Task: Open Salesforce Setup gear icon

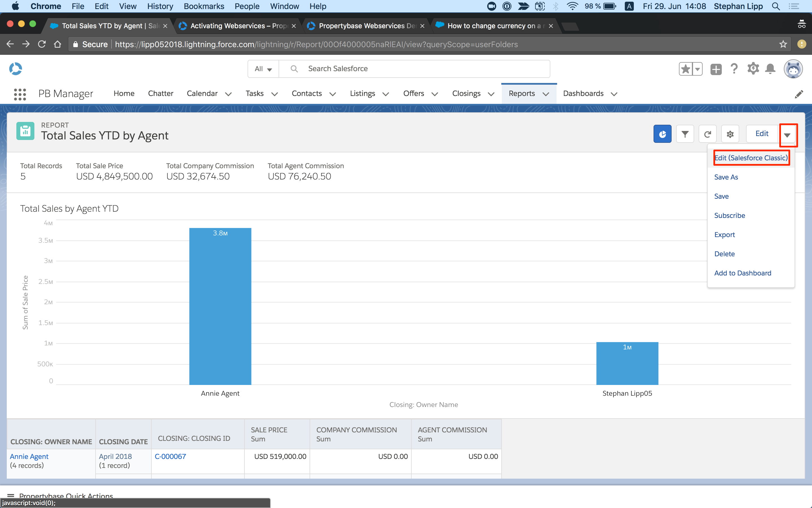Action: click(753, 69)
